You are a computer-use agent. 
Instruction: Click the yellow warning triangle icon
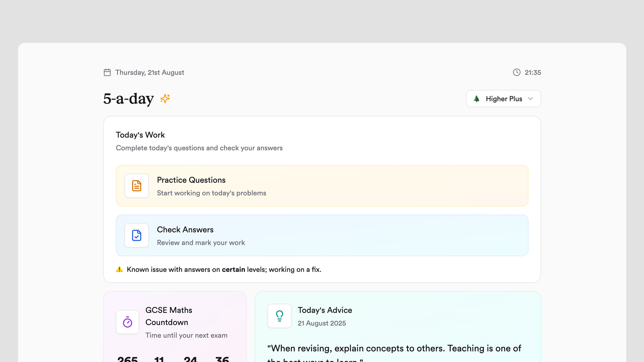click(120, 269)
